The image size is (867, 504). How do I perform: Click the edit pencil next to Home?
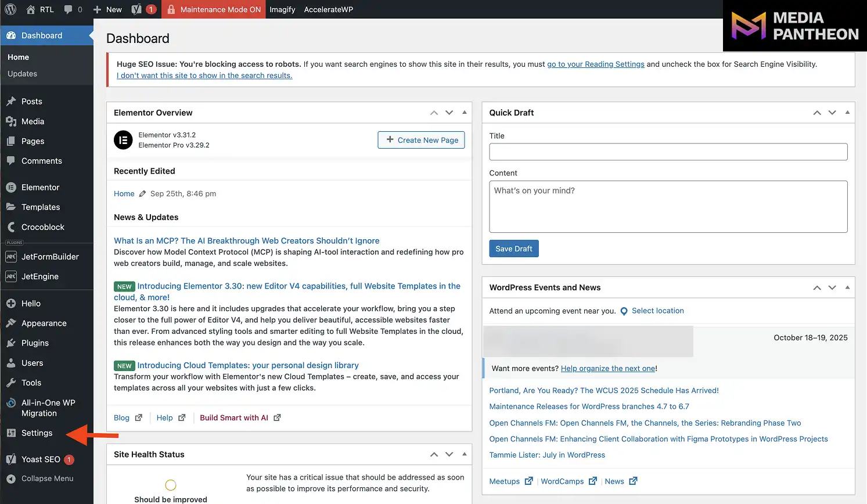142,194
